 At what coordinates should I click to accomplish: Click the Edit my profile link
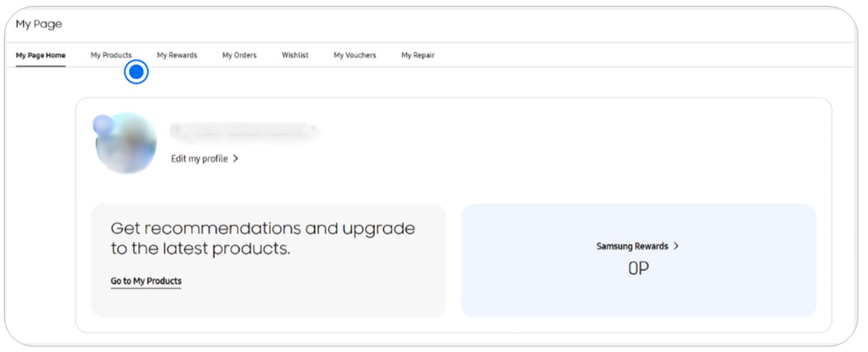tap(199, 159)
